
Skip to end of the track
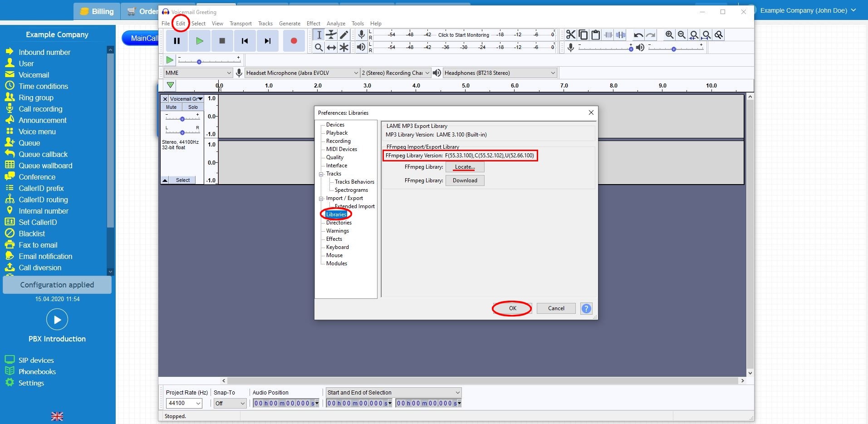pos(268,41)
